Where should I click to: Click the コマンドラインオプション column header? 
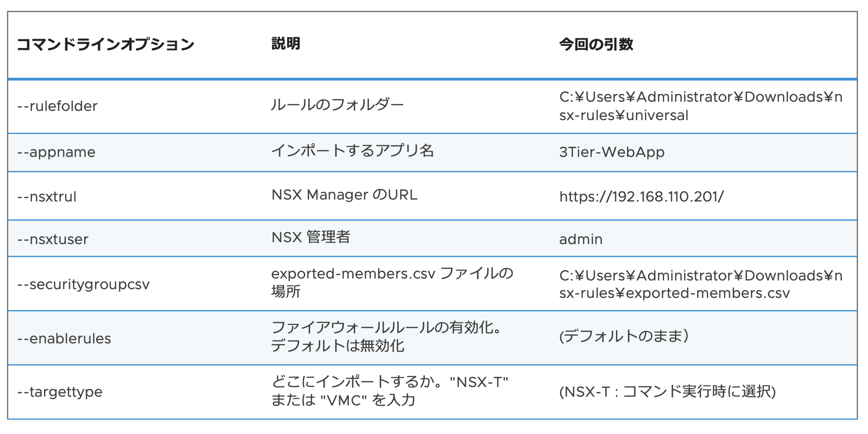pyautogui.click(x=105, y=45)
